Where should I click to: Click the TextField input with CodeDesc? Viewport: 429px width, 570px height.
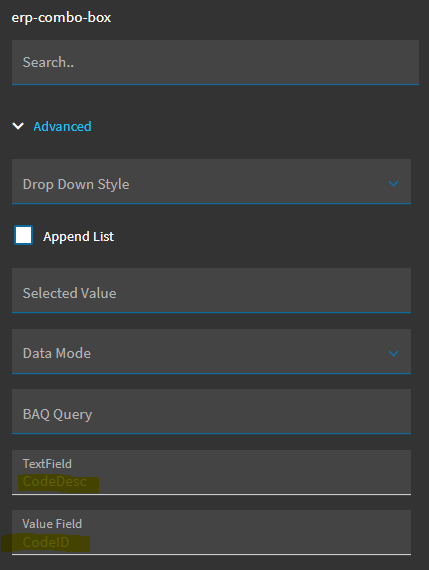211,472
